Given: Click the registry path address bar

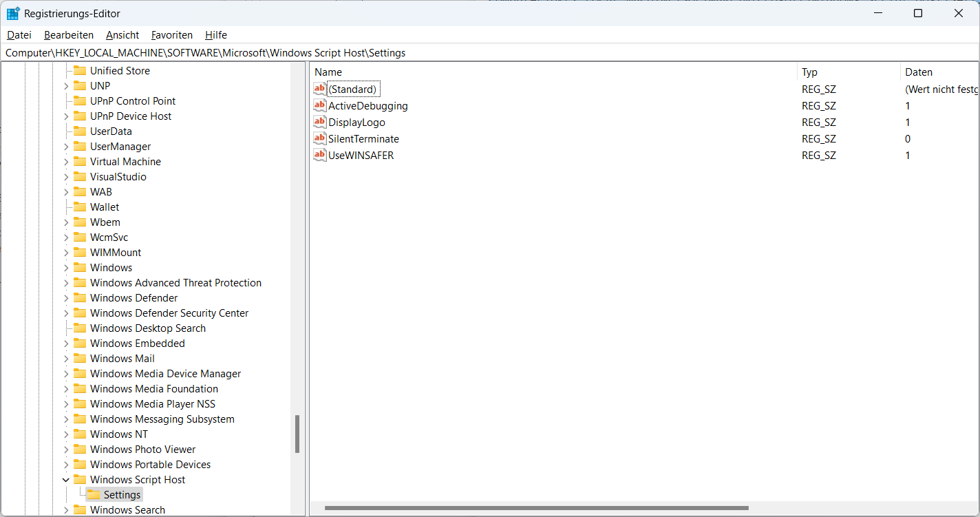Looking at the screenshot, I should tap(490, 53).
